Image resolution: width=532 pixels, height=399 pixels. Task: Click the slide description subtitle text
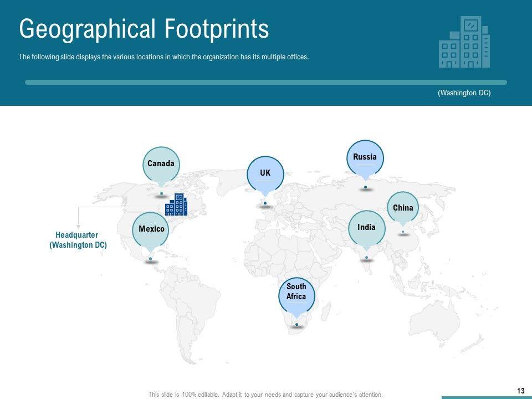(163, 57)
